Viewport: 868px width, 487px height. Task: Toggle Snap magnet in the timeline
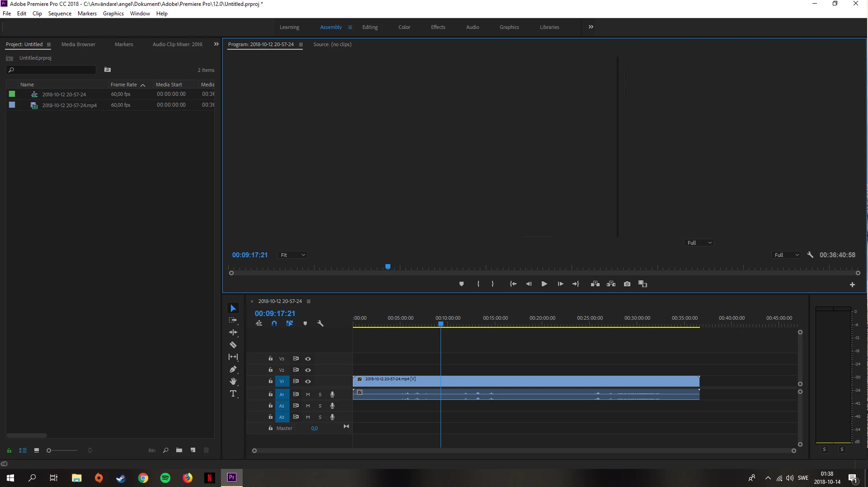click(274, 323)
